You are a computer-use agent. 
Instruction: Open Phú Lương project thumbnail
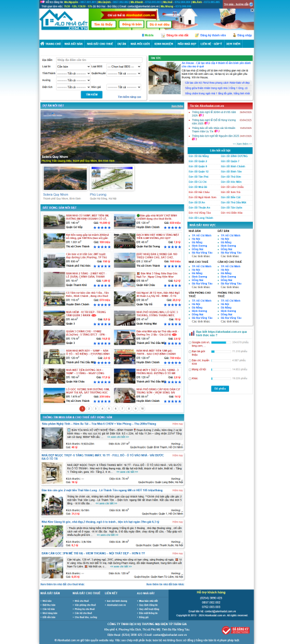point(112,178)
